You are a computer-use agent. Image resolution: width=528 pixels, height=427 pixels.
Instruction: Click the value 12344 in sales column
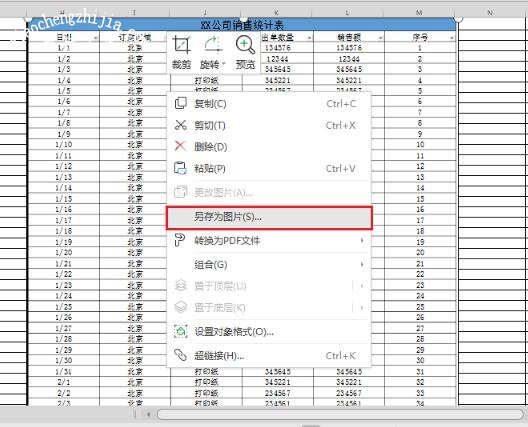tap(349, 59)
